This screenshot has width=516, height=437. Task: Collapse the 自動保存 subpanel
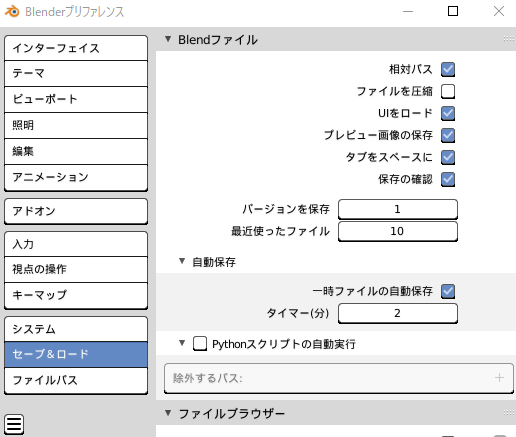pyautogui.click(x=182, y=261)
